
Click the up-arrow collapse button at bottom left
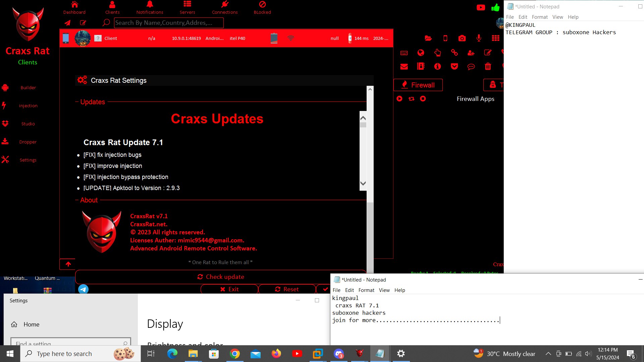68,264
